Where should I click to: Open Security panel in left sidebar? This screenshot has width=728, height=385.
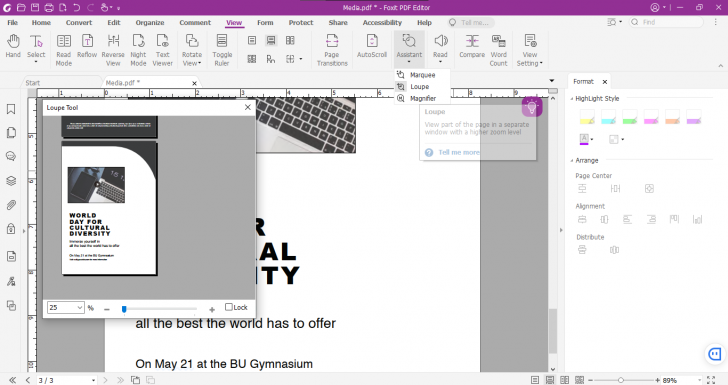11,228
